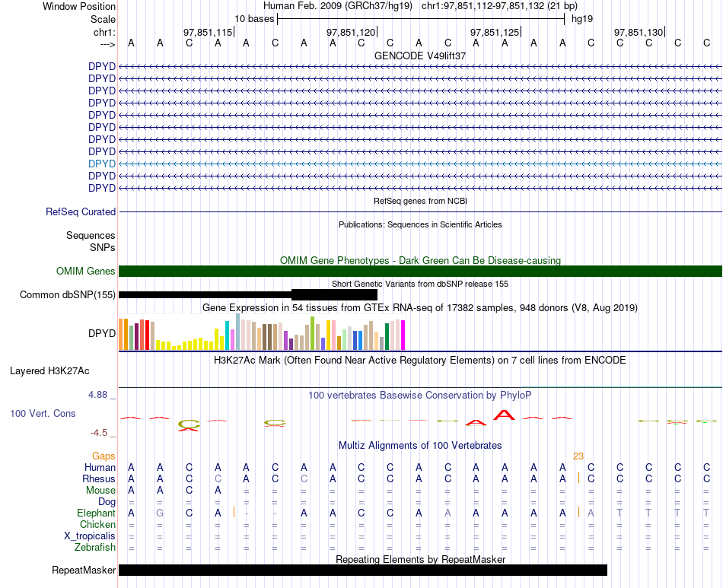Click the dark green OMIM Genes bar

coord(420,271)
